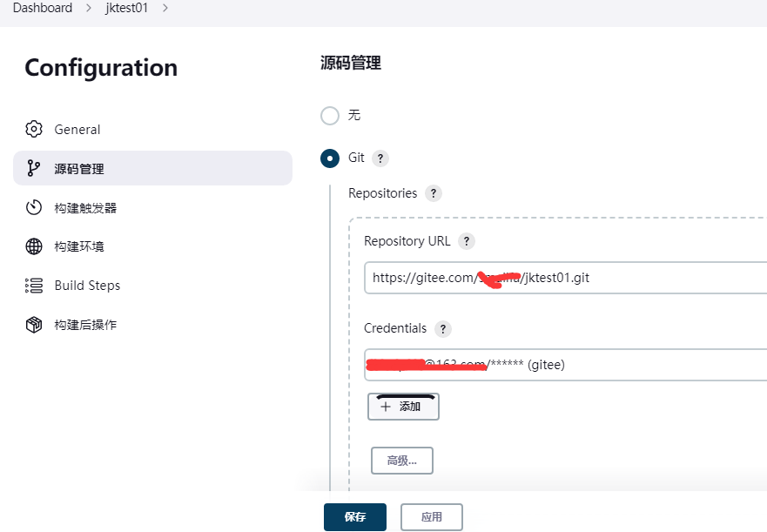This screenshot has width=767, height=532.
Task: Click the 构建触发器 clock icon
Action: (x=34, y=207)
